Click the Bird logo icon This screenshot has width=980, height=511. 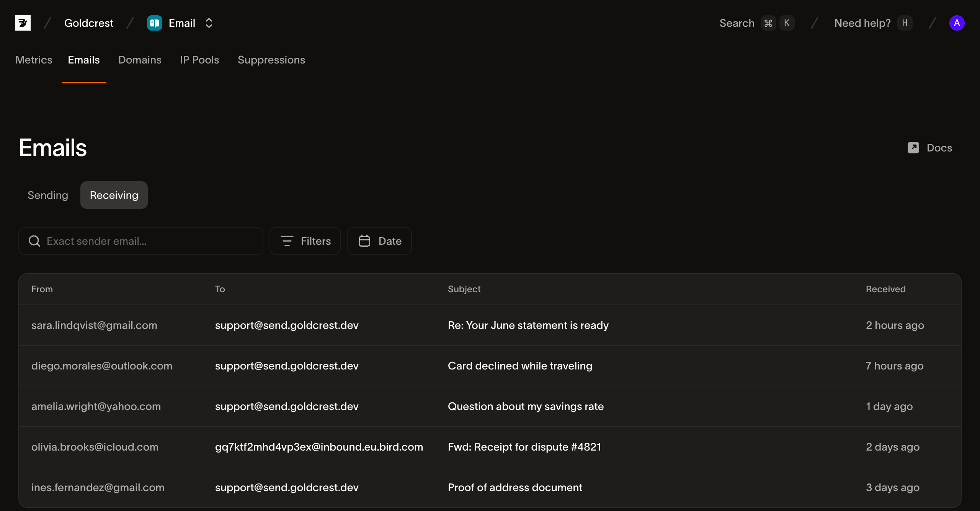[23, 23]
